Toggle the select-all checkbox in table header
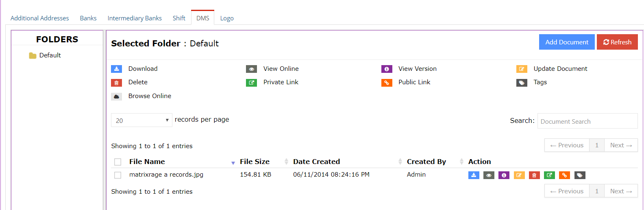This screenshot has height=210, width=644. click(118, 162)
